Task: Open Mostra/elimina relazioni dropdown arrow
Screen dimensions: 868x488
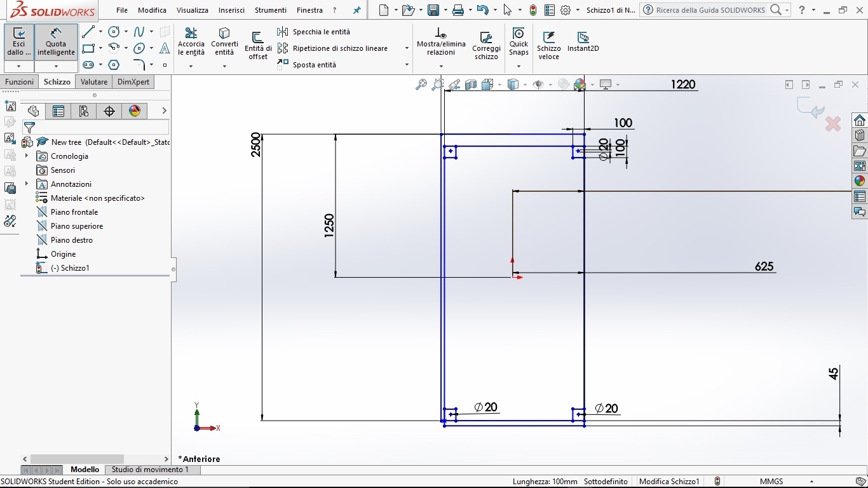Action: (441, 66)
